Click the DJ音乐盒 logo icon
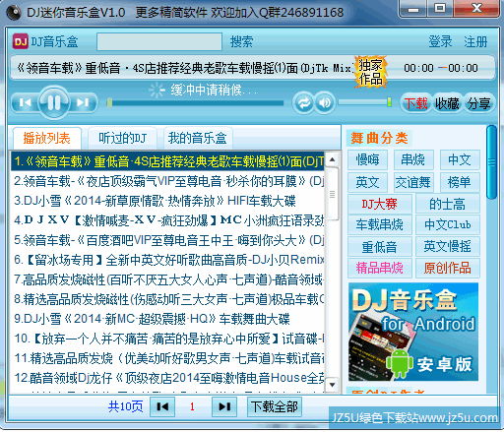The width and height of the screenshot is (504, 432). tap(21, 41)
